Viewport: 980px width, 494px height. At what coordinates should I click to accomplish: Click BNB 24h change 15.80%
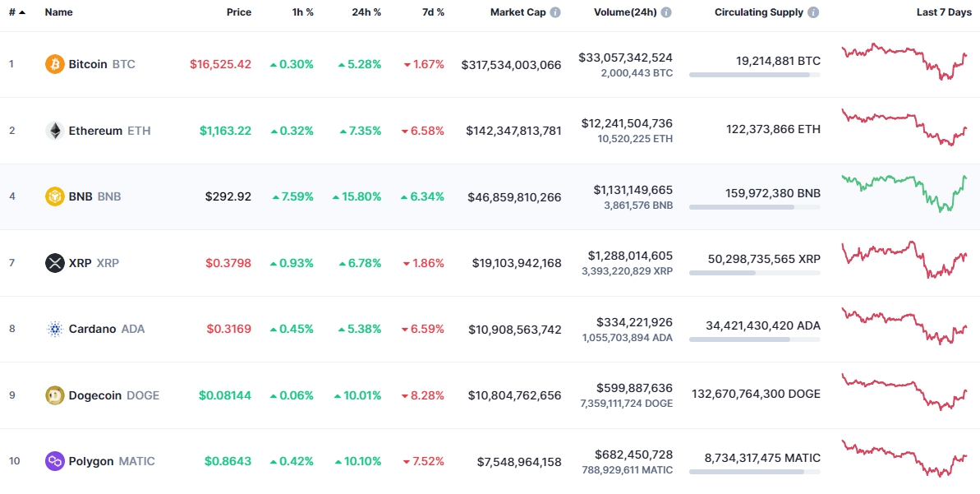357,196
